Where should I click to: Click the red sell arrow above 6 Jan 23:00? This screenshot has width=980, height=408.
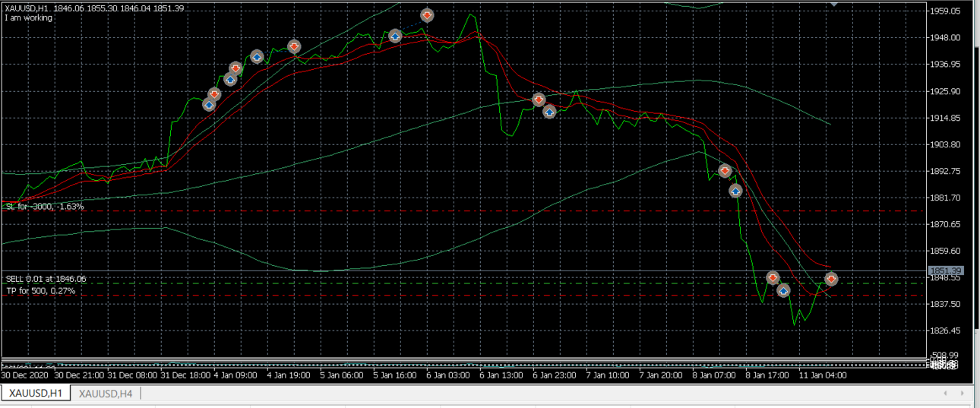click(539, 100)
